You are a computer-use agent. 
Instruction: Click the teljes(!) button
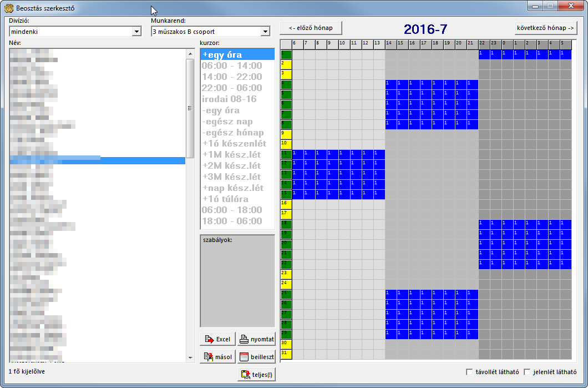point(256,375)
